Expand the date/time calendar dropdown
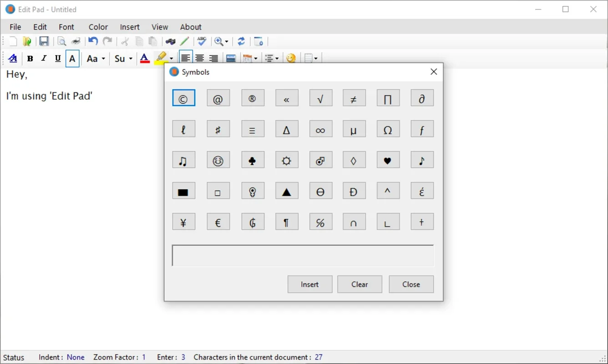This screenshot has height=364, width=608. pyautogui.click(x=255, y=59)
